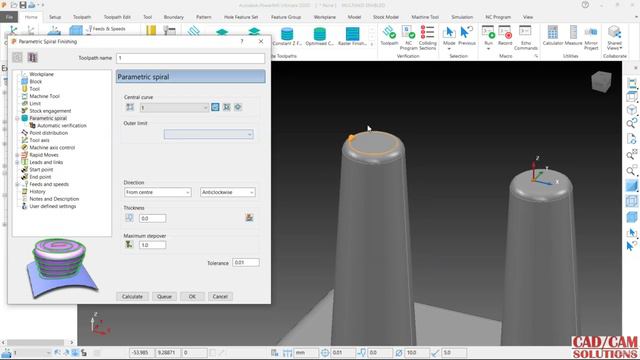The height and width of the screenshot is (360, 640).
Task: Click the collect curve icon beside Central curve
Action: tap(227, 107)
